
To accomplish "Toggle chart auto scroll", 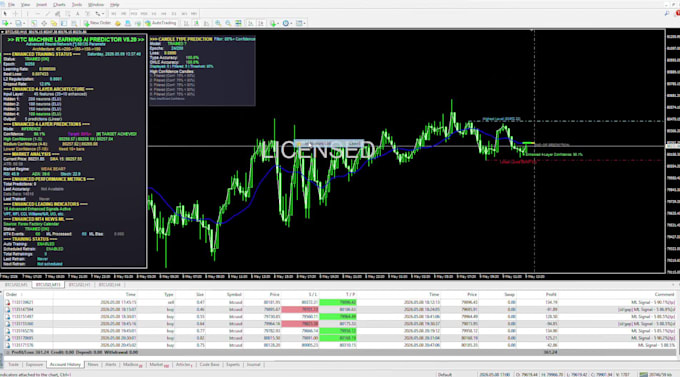I will pyautogui.click(x=251, y=23).
